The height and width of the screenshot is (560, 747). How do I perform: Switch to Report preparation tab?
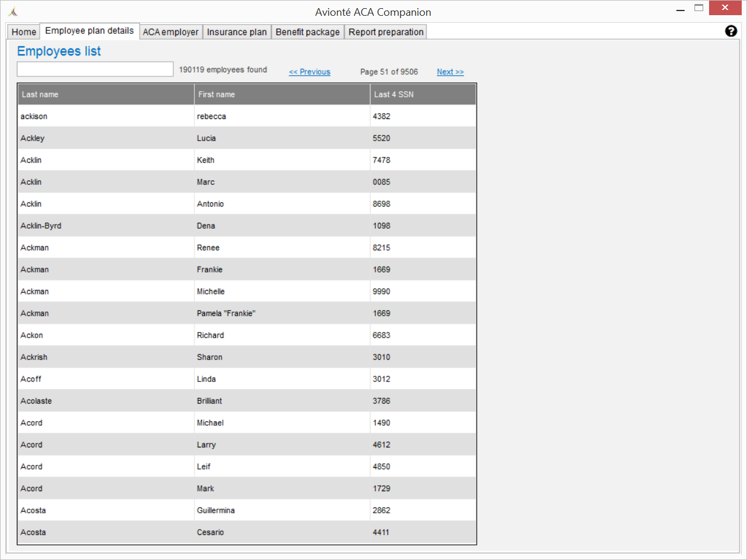click(x=386, y=32)
